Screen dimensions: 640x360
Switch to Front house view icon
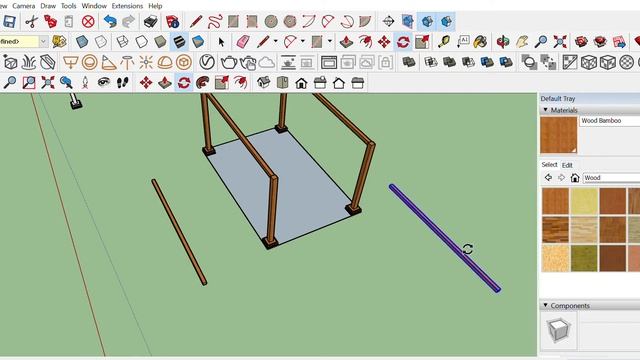[x=301, y=83]
